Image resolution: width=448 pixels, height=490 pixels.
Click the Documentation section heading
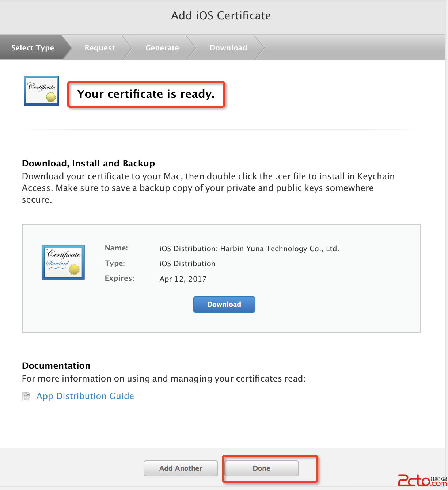[56, 365]
